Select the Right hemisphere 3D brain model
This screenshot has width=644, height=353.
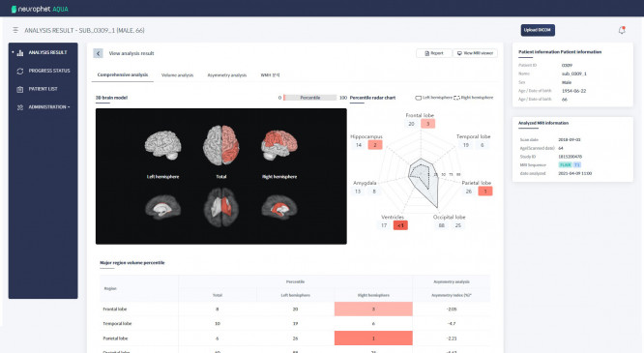point(279,145)
